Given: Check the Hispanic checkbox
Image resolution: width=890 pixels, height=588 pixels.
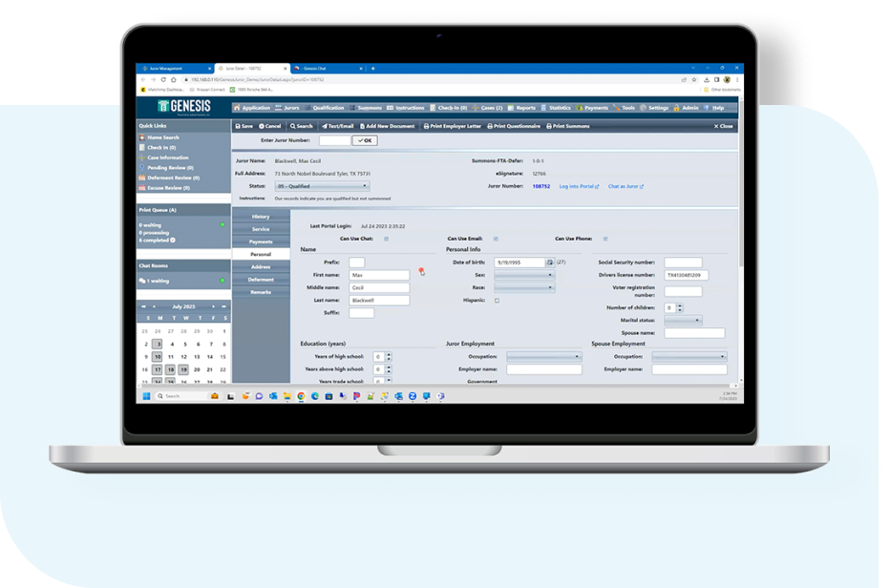Looking at the screenshot, I should [497, 300].
